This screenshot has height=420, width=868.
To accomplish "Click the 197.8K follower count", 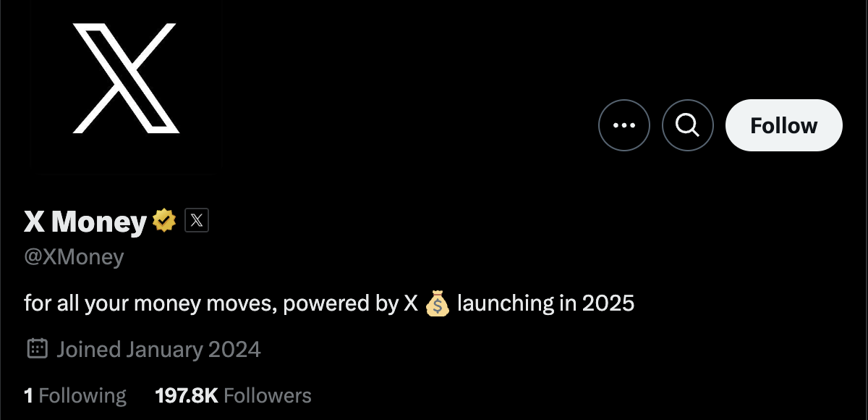I will [x=187, y=395].
